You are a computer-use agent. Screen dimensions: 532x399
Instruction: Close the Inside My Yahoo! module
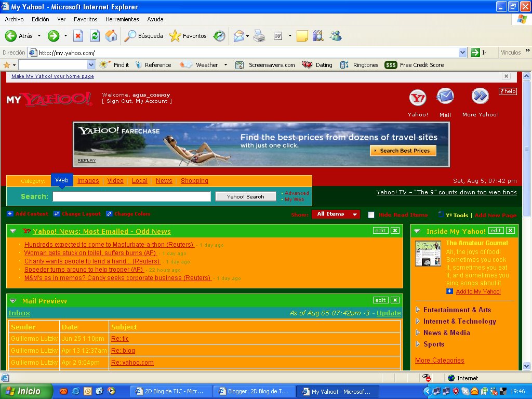(510, 231)
